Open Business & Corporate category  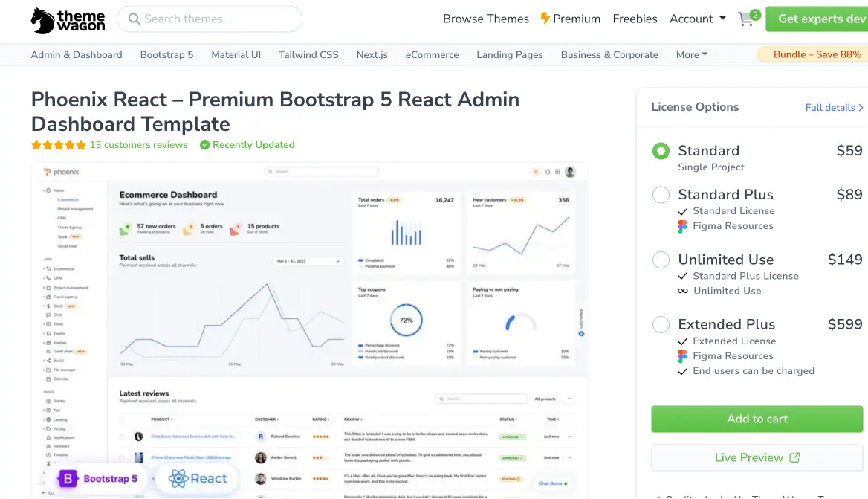click(609, 55)
